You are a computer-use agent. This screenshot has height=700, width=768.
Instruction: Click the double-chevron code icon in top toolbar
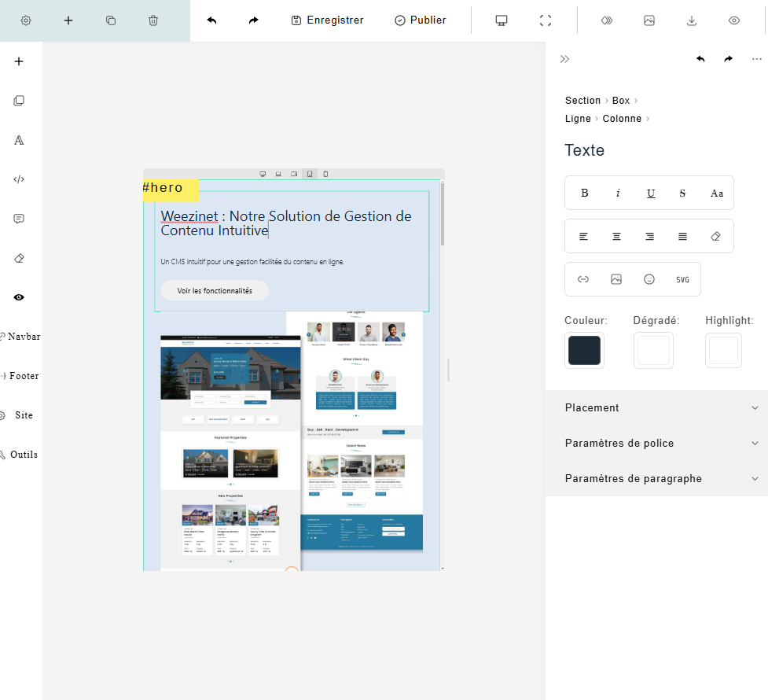607,20
